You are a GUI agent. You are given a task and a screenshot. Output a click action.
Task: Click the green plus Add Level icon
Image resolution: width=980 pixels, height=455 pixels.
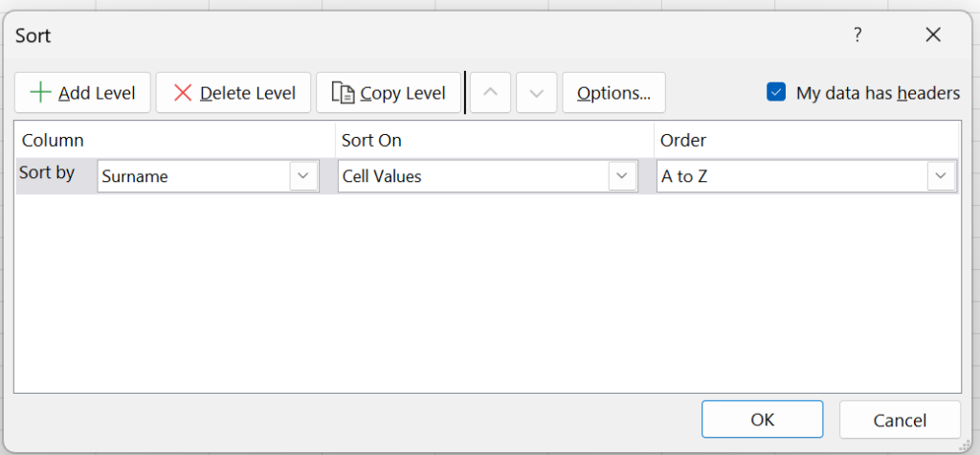pyautogui.click(x=41, y=93)
